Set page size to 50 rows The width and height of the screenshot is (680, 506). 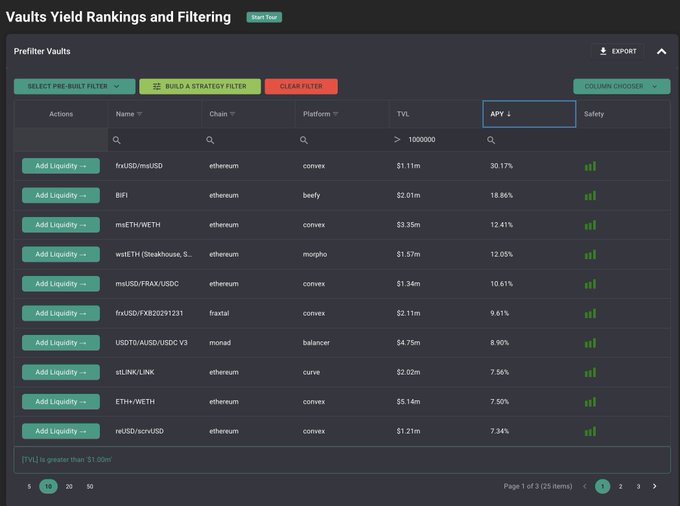pos(90,486)
